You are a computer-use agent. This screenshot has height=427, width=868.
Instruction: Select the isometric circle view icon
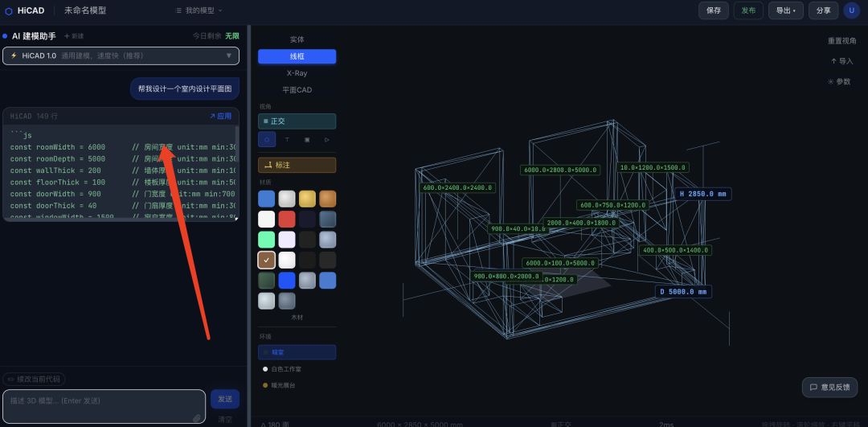point(267,140)
